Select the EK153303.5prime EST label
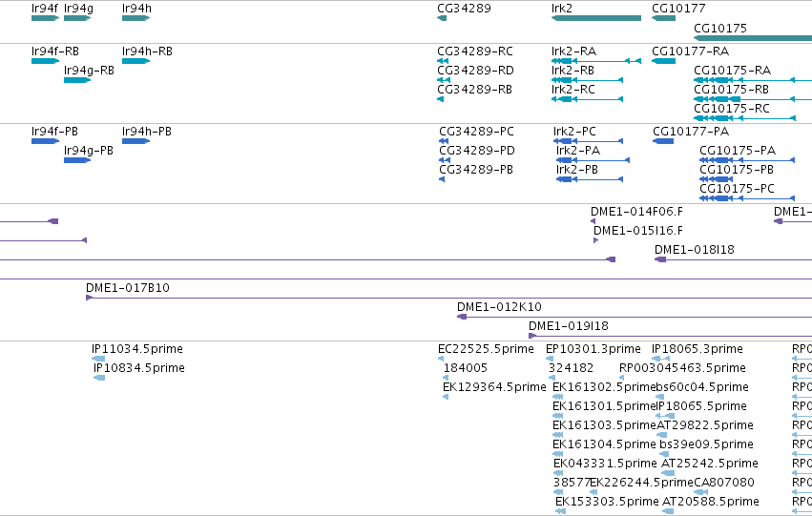The width and height of the screenshot is (812, 516). [x=607, y=503]
